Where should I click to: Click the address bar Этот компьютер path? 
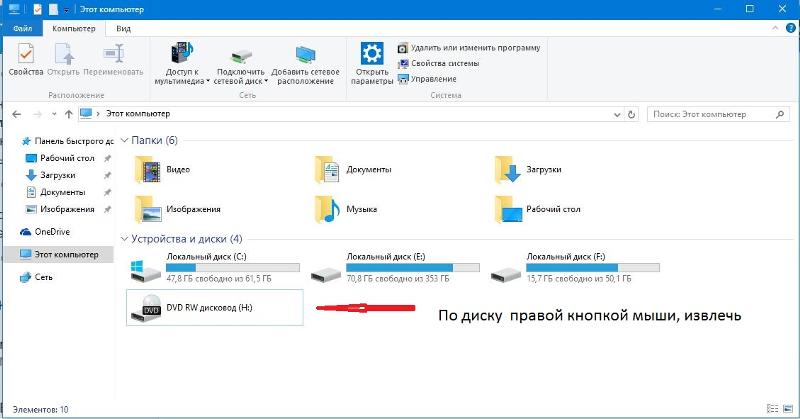138,114
